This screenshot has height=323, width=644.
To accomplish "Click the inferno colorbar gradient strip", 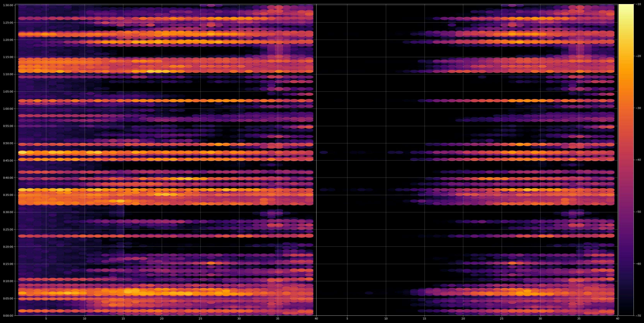I will [626, 160].
